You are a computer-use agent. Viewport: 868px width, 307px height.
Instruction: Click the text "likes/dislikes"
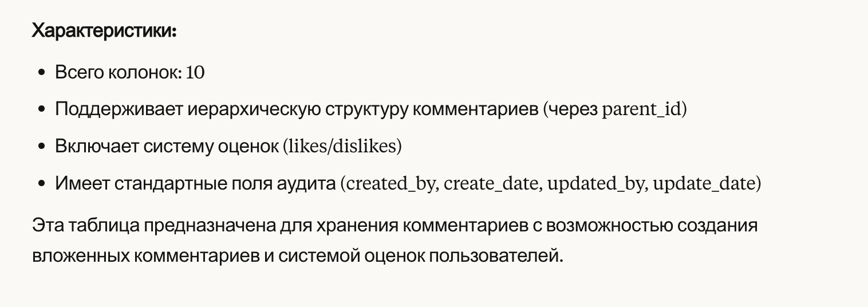tap(342, 147)
